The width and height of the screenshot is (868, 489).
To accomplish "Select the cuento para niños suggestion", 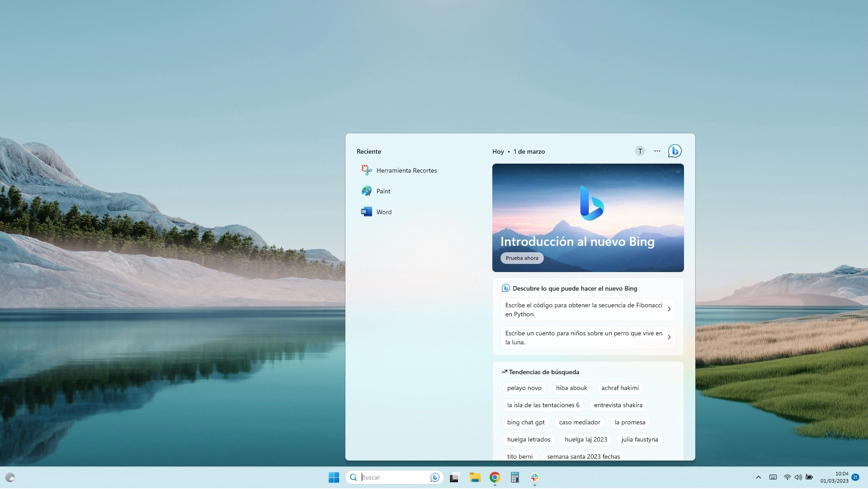I will [x=588, y=338].
